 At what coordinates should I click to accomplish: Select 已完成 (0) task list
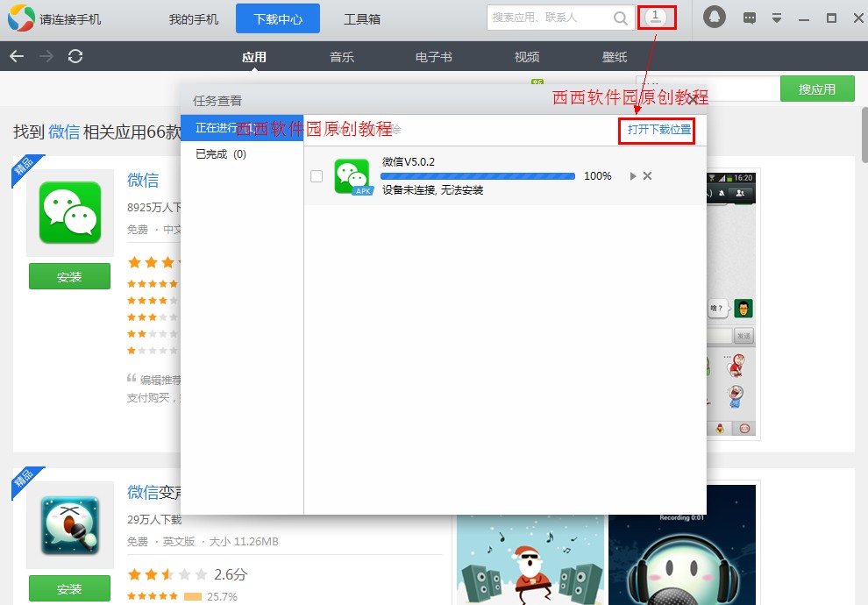(242, 153)
